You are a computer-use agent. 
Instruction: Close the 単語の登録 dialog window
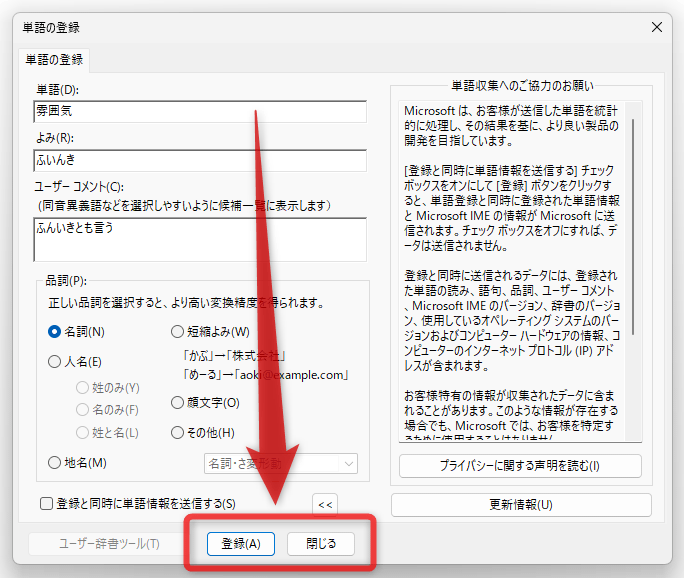[657, 27]
